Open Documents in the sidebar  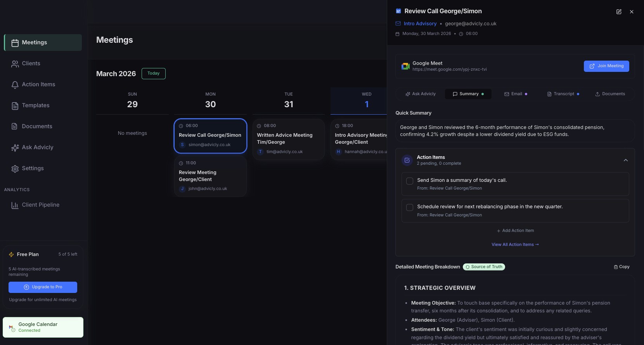click(43, 126)
